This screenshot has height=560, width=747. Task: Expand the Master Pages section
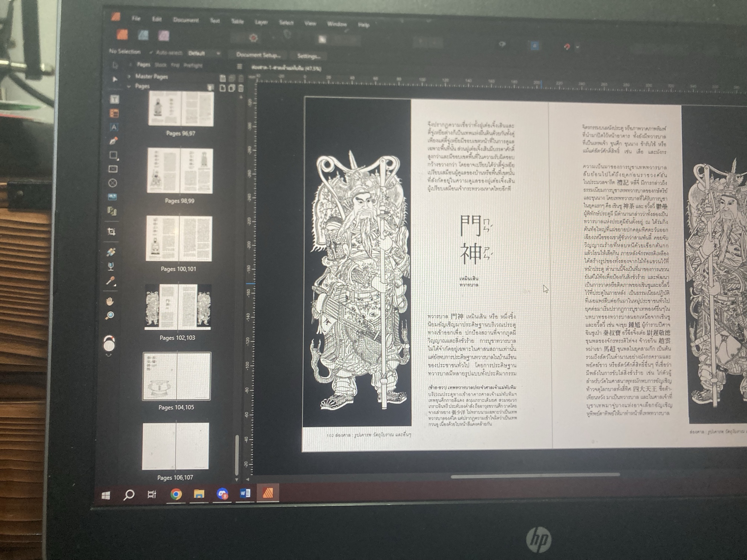[x=129, y=76]
